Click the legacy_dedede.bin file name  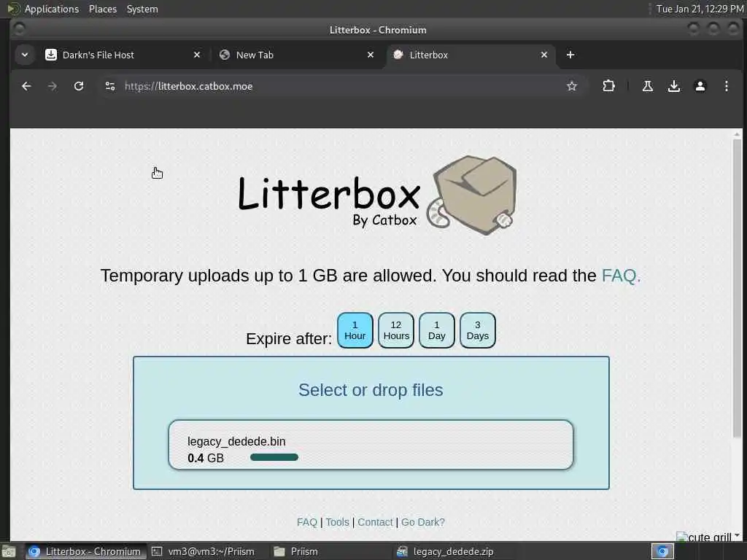(236, 441)
